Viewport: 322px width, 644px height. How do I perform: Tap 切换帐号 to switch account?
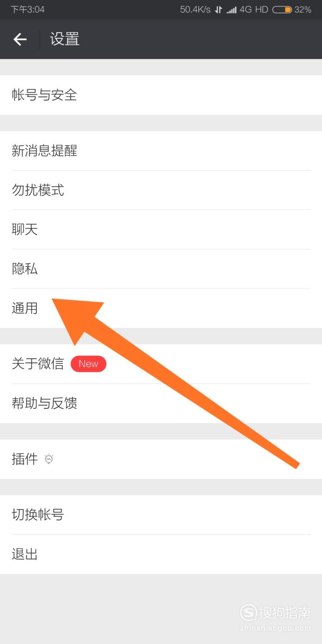click(x=161, y=515)
